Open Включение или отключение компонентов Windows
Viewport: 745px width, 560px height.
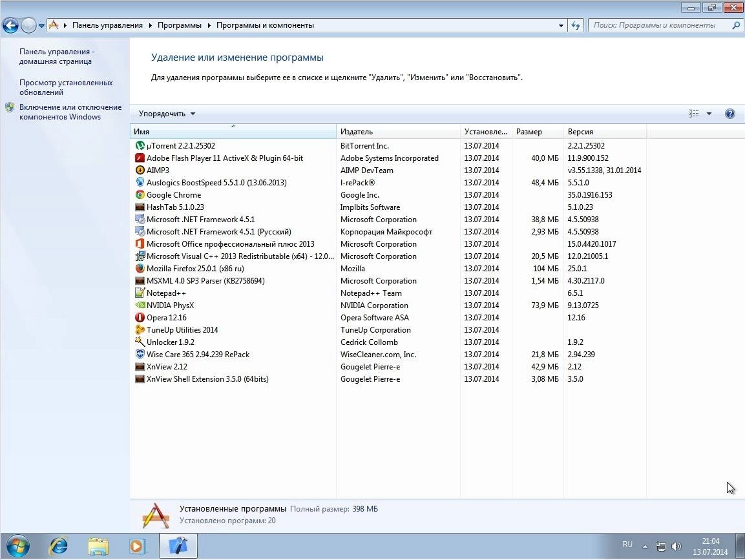(x=70, y=112)
